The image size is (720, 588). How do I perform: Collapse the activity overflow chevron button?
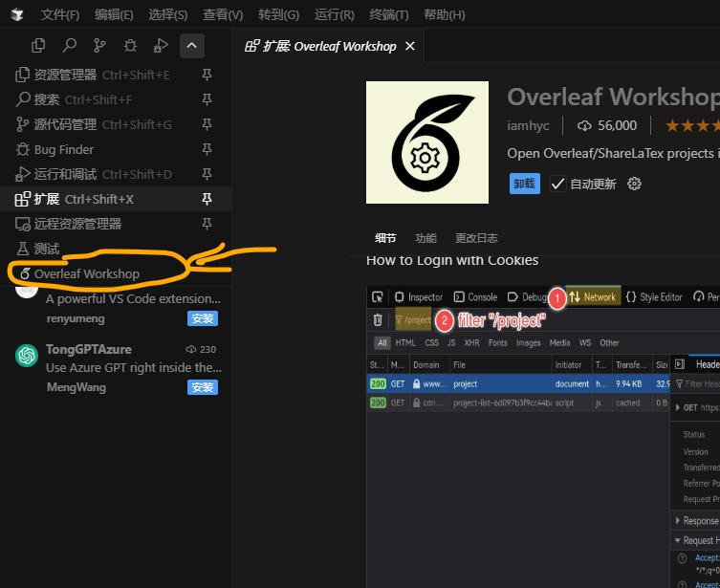192,46
